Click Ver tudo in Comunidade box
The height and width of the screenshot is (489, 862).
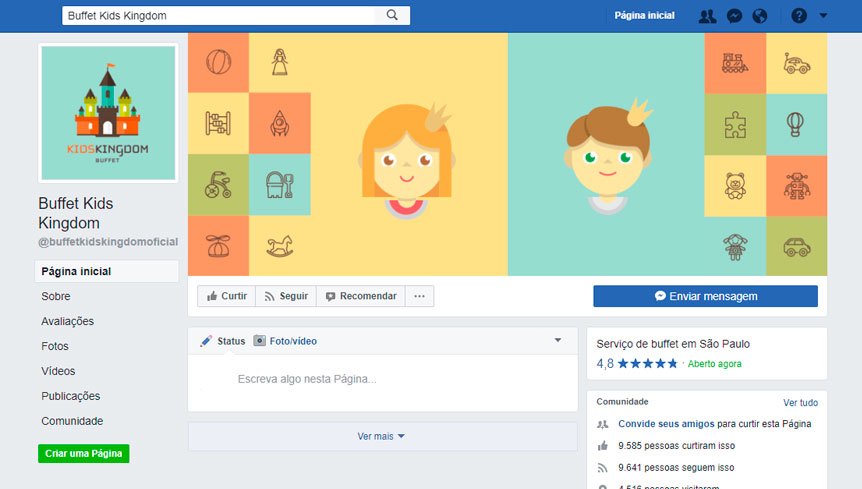800,403
